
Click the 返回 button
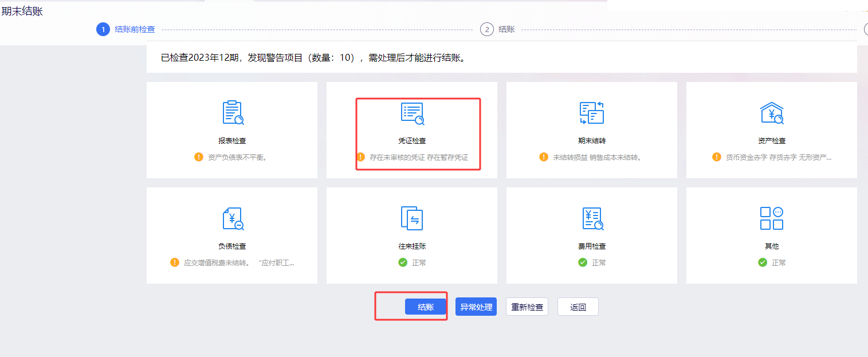[578, 307]
